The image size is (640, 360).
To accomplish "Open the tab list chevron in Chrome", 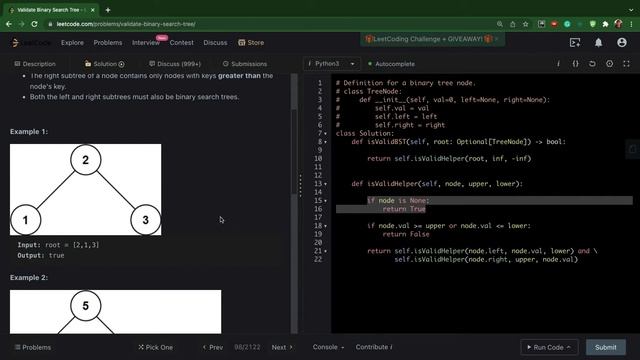I will coord(631,10).
